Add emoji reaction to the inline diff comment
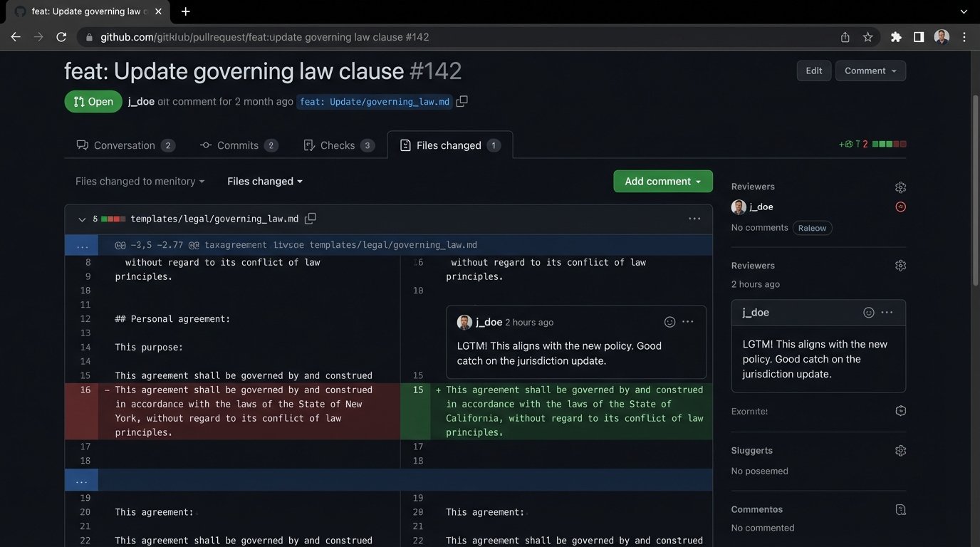This screenshot has width=980, height=547. click(x=669, y=322)
